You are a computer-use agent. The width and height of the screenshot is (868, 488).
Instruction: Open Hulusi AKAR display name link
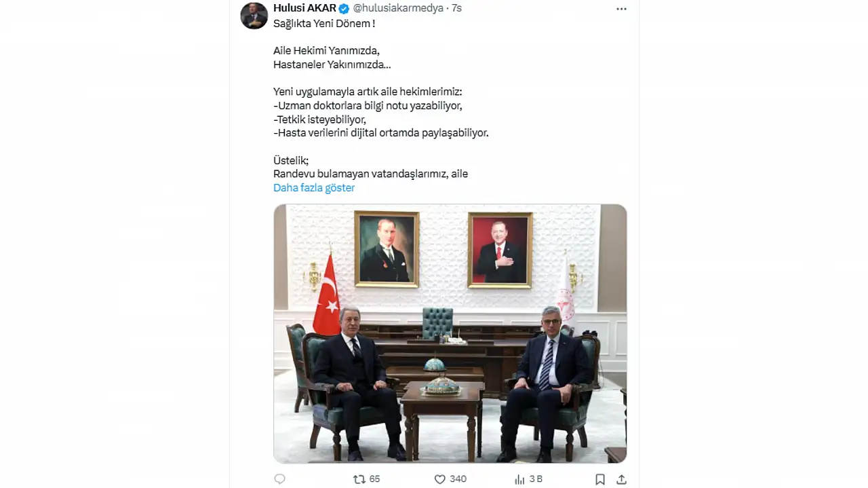point(304,8)
